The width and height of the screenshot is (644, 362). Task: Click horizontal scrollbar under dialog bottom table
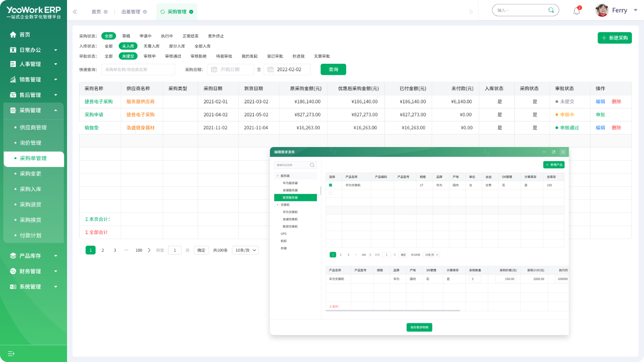(392, 310)
